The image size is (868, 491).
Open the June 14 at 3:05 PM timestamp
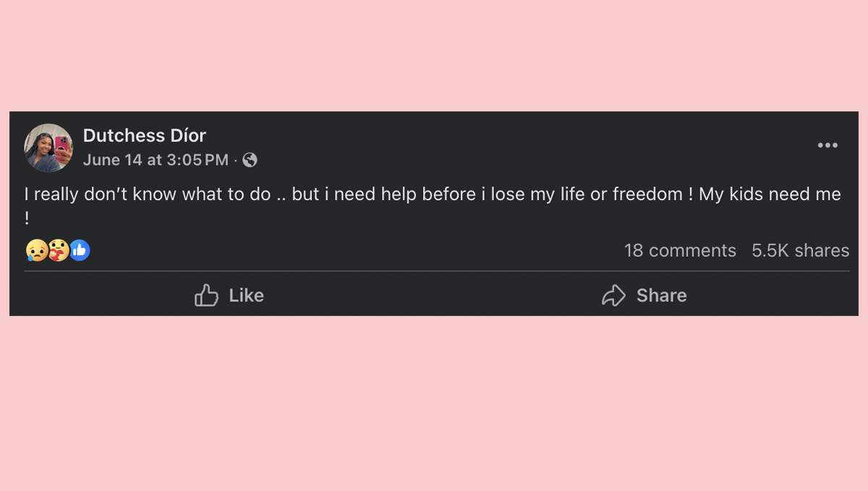tap(156, 160)
